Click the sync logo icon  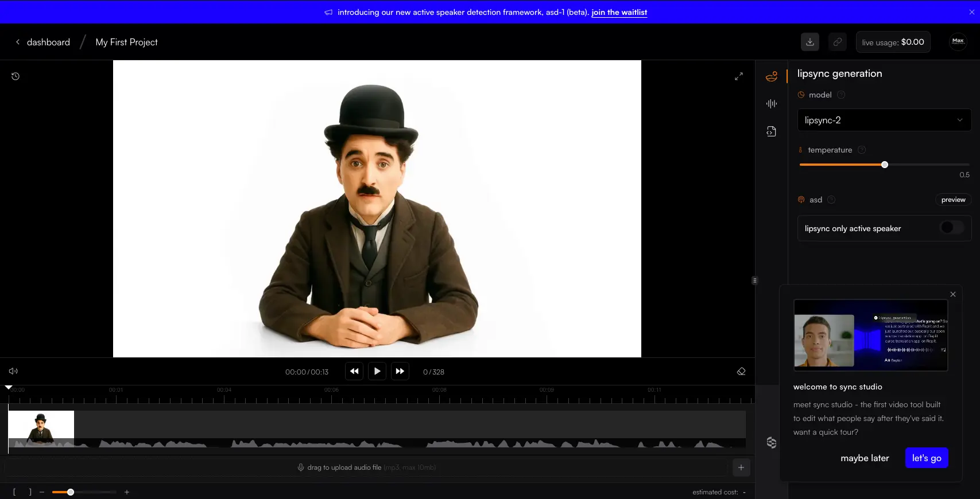pyautogui.click(x=772, y=442)
